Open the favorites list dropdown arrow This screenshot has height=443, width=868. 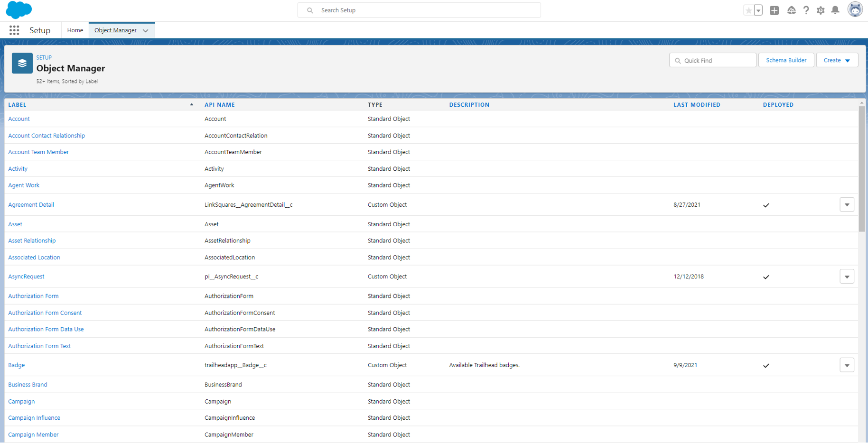[x=758, y=10]
